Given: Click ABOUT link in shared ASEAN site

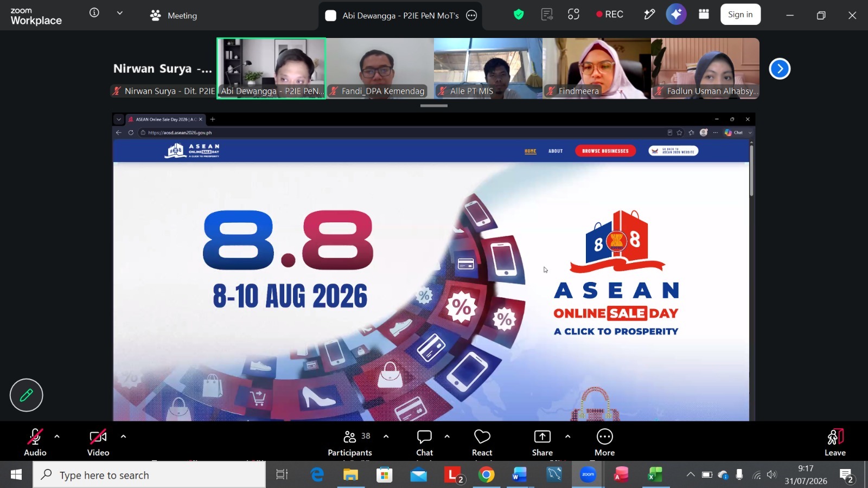Looking at the screenshot, I should tap(556, 151).
